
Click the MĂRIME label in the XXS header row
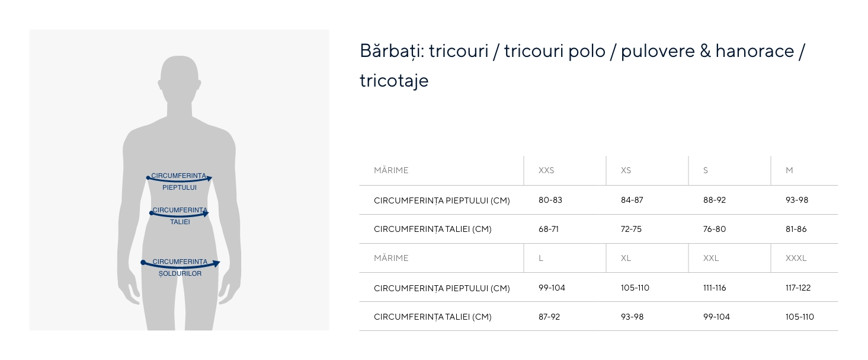tap(391, 171)
